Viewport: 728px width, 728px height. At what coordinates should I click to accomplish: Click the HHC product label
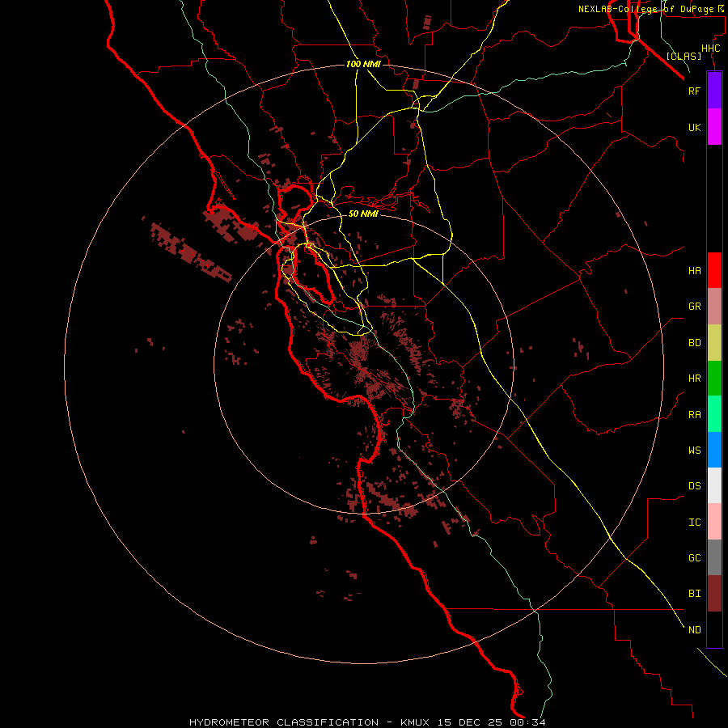point(710,49)
